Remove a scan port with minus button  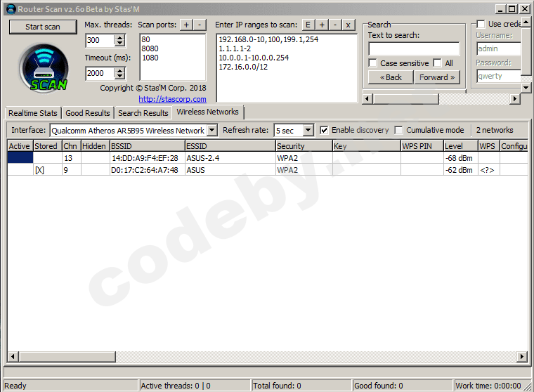tap(200, 25)
